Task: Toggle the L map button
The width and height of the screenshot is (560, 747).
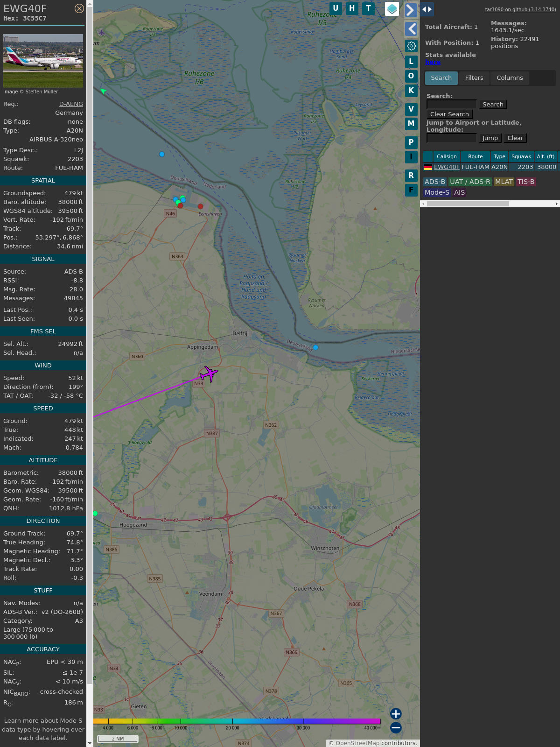Action: coord(411,62)
